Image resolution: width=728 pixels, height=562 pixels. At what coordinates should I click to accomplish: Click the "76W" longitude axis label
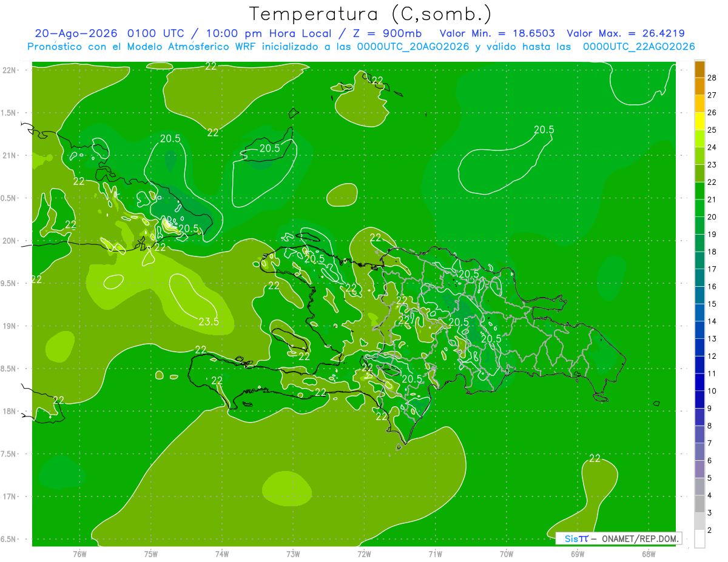tap(79, 554)
